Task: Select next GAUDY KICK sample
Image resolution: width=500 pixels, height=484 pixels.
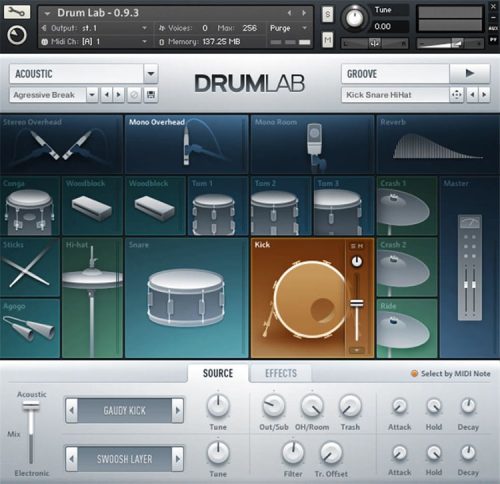Action: 178,410
